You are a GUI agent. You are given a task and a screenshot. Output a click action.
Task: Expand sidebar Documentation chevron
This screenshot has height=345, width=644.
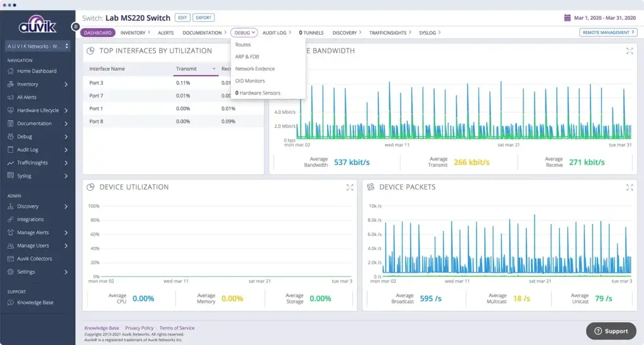65,124
